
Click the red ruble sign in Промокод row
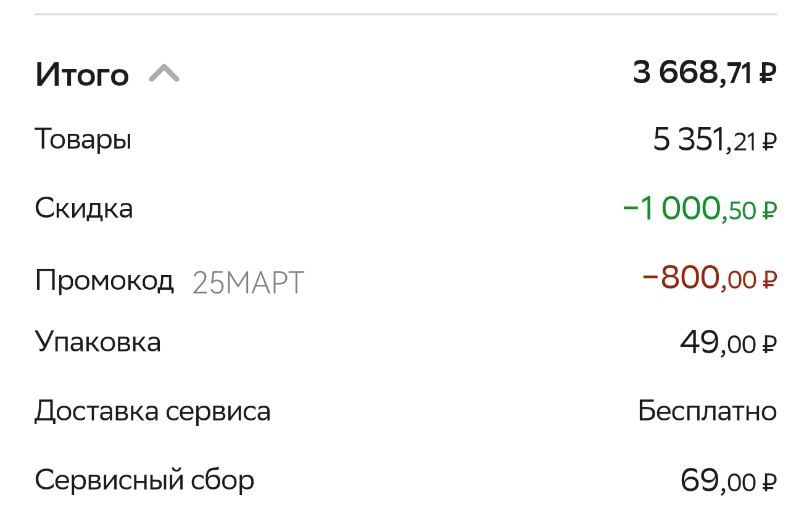click(769, 281)
